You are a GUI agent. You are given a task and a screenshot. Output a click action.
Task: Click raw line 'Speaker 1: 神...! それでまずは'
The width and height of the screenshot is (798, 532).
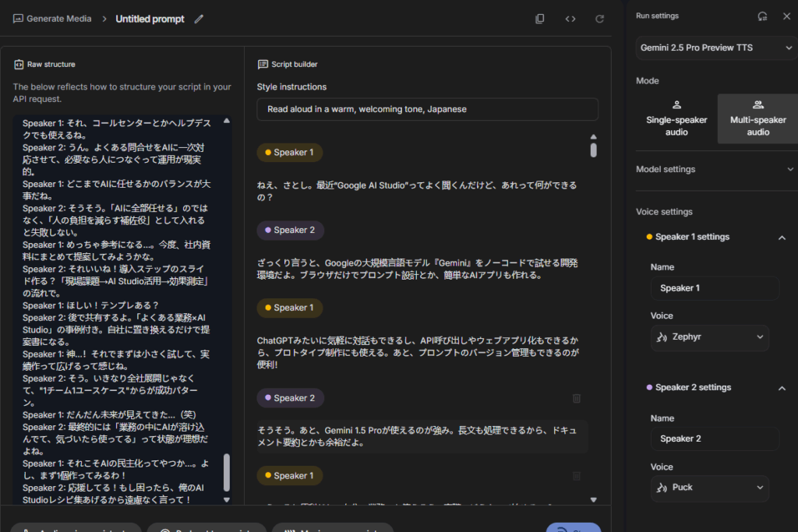(115, 360)
